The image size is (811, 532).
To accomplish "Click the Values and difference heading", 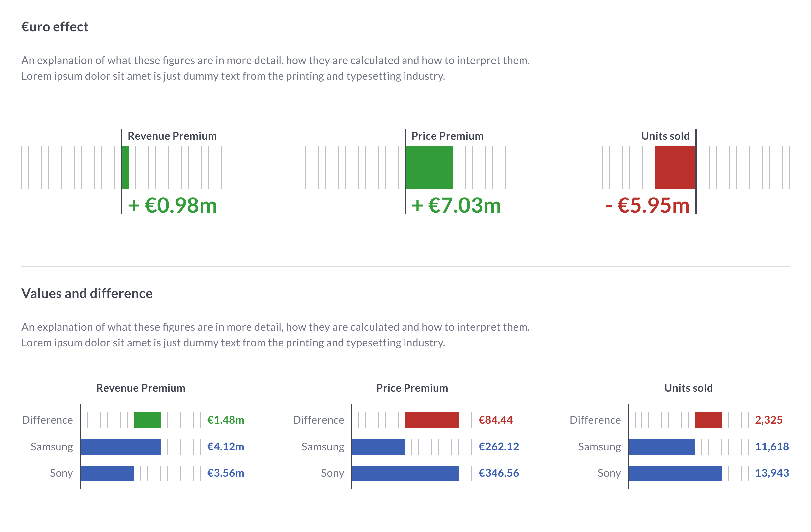I will pyautogui.click(x=87, y=294).
